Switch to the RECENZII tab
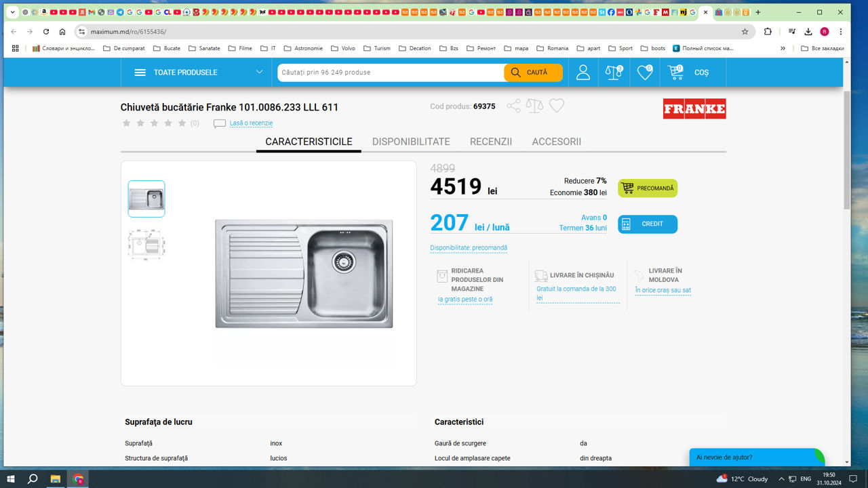The width and height of the screenshot is (868, 488). pyautogui.click(x=491, y=142)
